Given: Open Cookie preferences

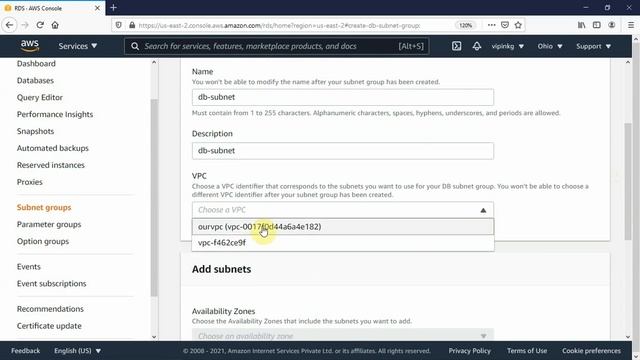Looking at the screenshot, I should [591, 351].
